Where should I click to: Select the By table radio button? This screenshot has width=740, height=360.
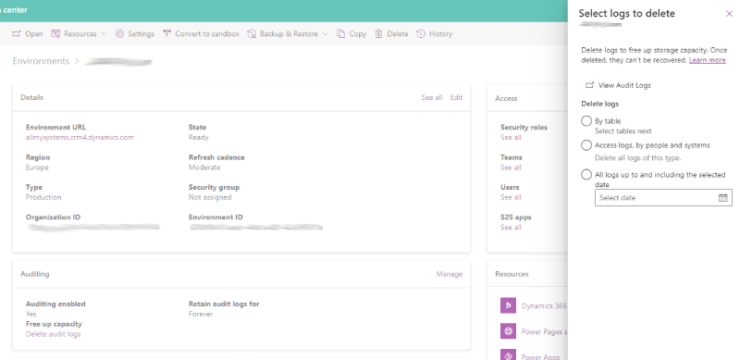[586, 121]
